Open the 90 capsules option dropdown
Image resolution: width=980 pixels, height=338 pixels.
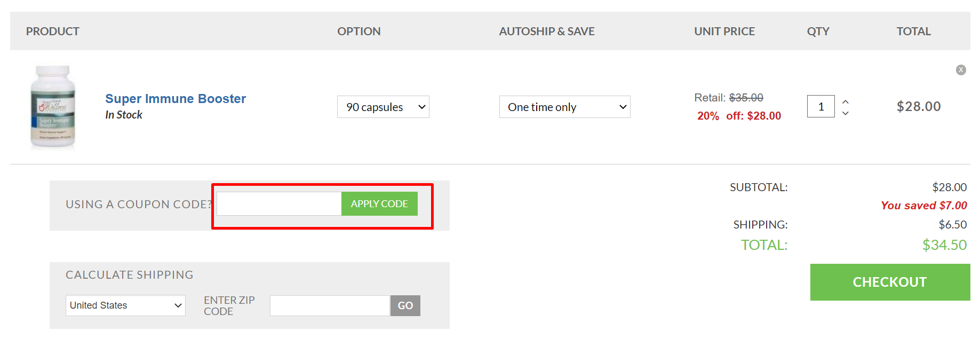pyautogui.click(x=383, y=107)
